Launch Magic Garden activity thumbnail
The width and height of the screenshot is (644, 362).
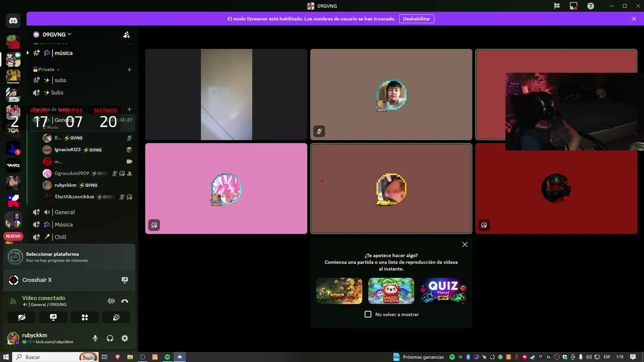pyautogui.click(x=391, y=291)
